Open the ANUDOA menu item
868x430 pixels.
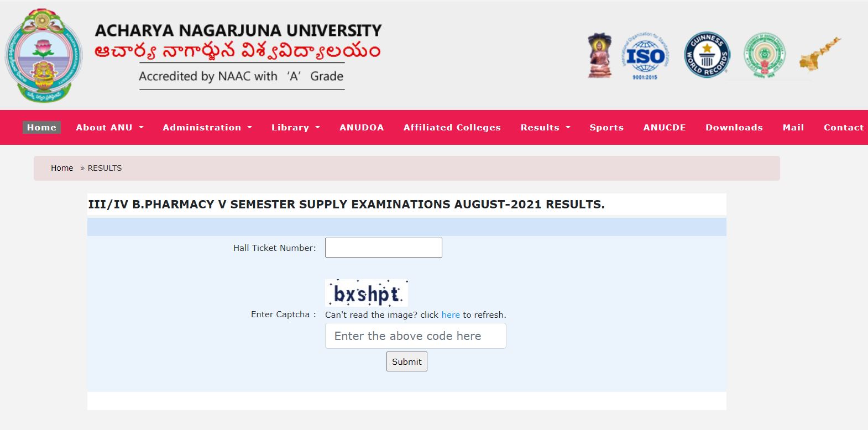(x=362, y=127)
